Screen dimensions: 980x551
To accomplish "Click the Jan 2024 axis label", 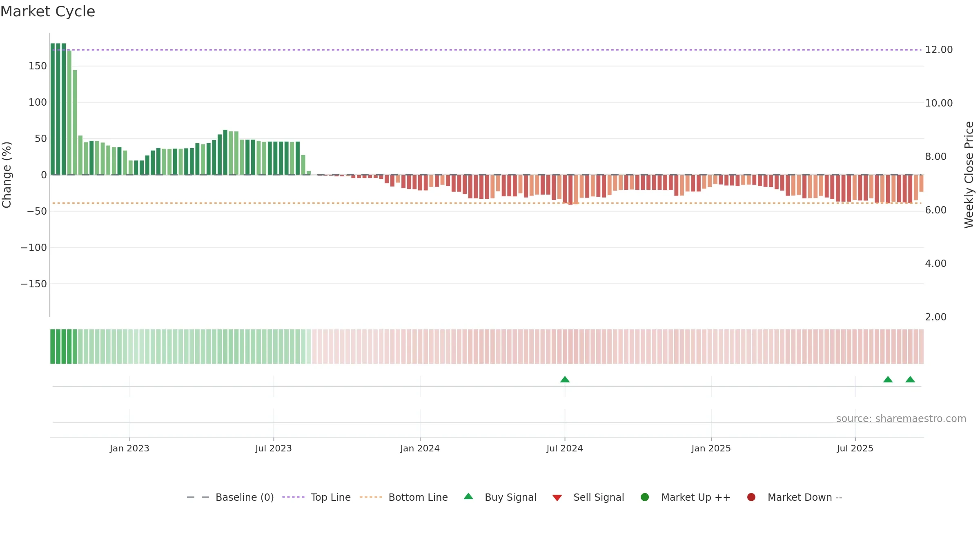I will point(420,449).
